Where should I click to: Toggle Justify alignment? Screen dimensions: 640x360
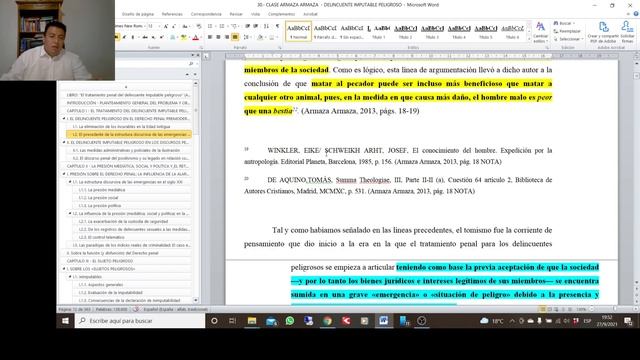(x=235, y=37)
